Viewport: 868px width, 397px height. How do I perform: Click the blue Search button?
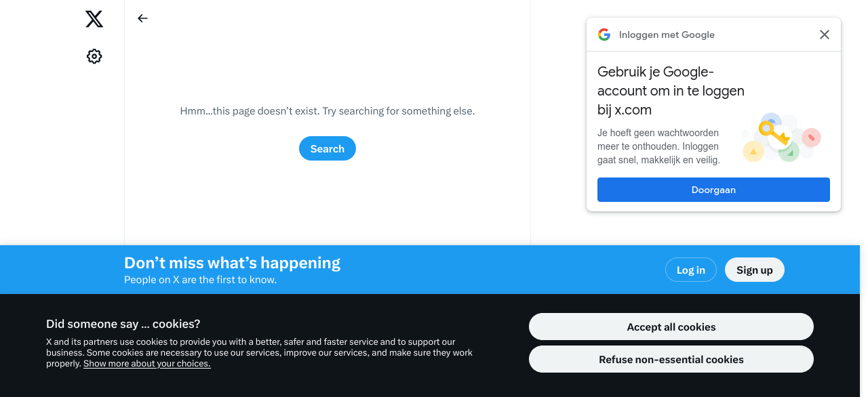(328, 148)
